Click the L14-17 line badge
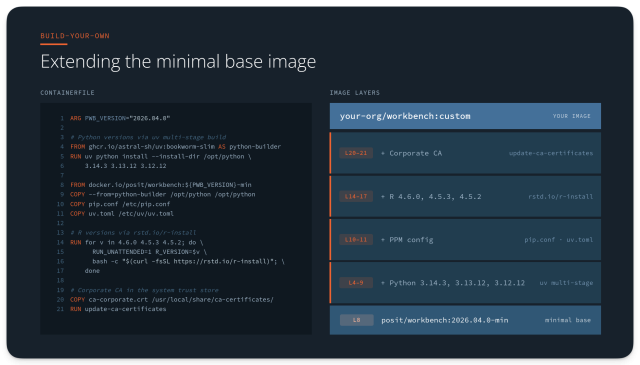The height and width of the screenshot is (365, 640). [x=356, y=197]
